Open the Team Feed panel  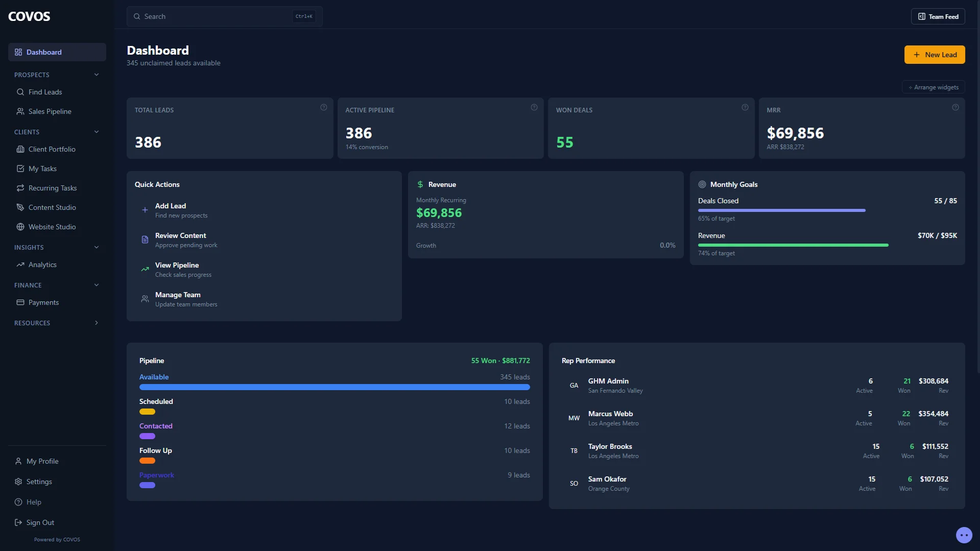click(x=938, y=16)
